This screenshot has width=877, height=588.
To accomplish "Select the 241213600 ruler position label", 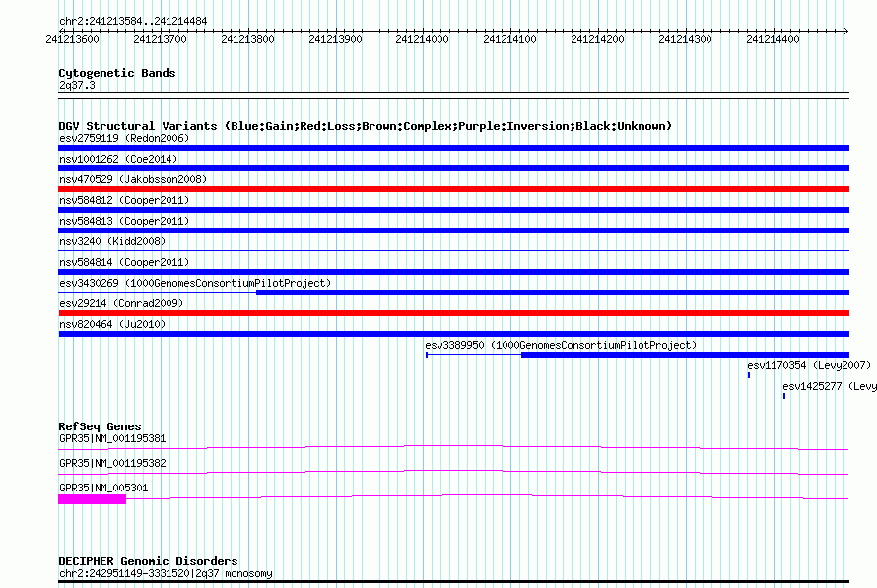I will (72, 39).
